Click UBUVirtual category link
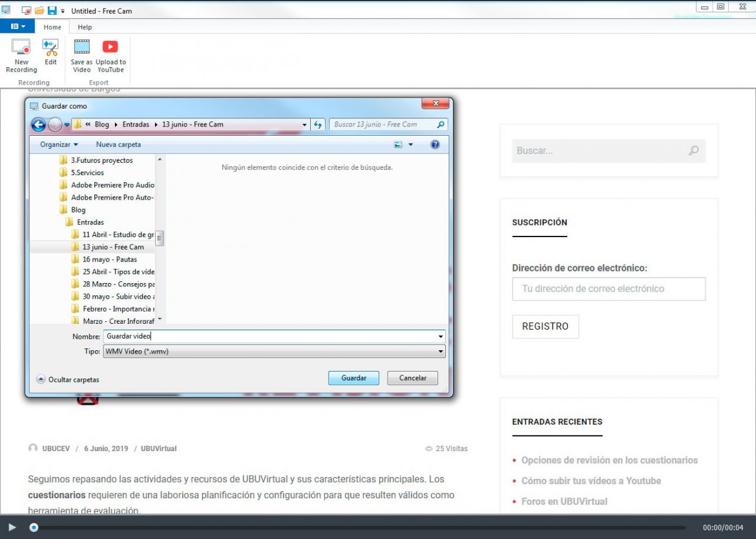This screenshot has width=756, height=539. [158, 449]
